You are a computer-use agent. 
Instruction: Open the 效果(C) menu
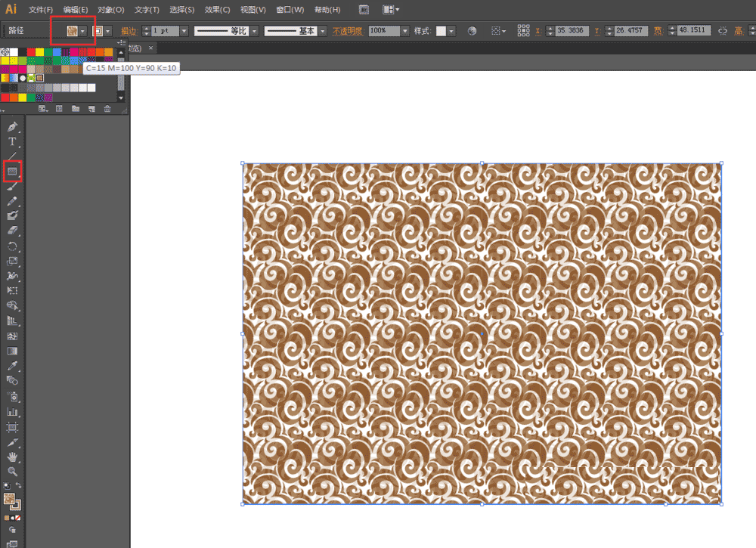click(218, 10)
